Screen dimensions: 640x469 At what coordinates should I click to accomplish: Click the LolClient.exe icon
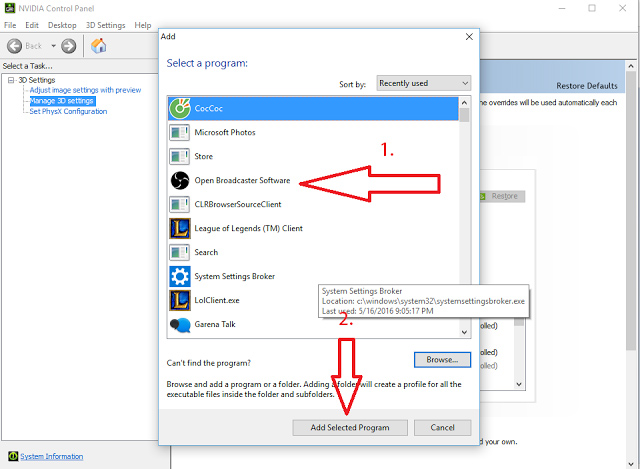click(x=180, y=300)
